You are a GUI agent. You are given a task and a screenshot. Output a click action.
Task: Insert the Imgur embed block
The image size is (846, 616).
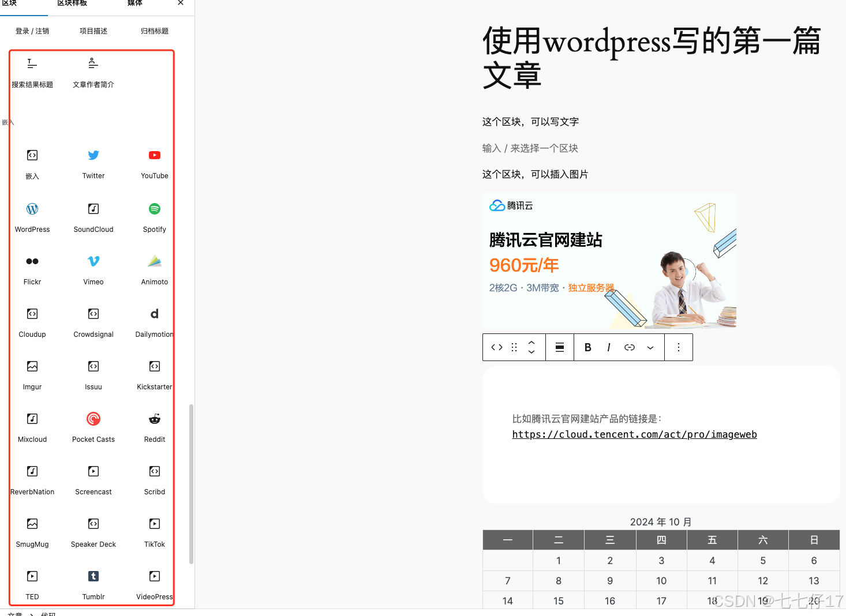point(32,375)
